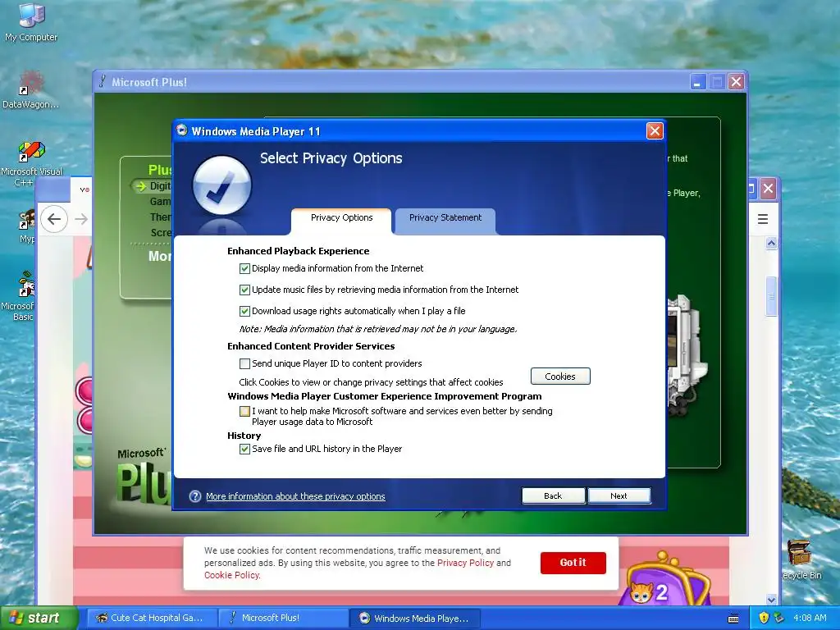Click the on-screen keyboard tray icon
Viewport: 840px width, 630px height.
tap(733, 619)
